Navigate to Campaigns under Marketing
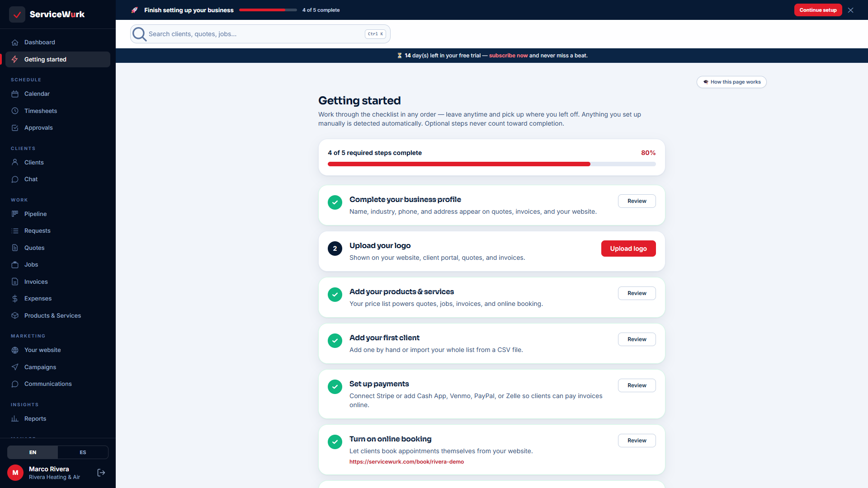 [x=58, y=367]
